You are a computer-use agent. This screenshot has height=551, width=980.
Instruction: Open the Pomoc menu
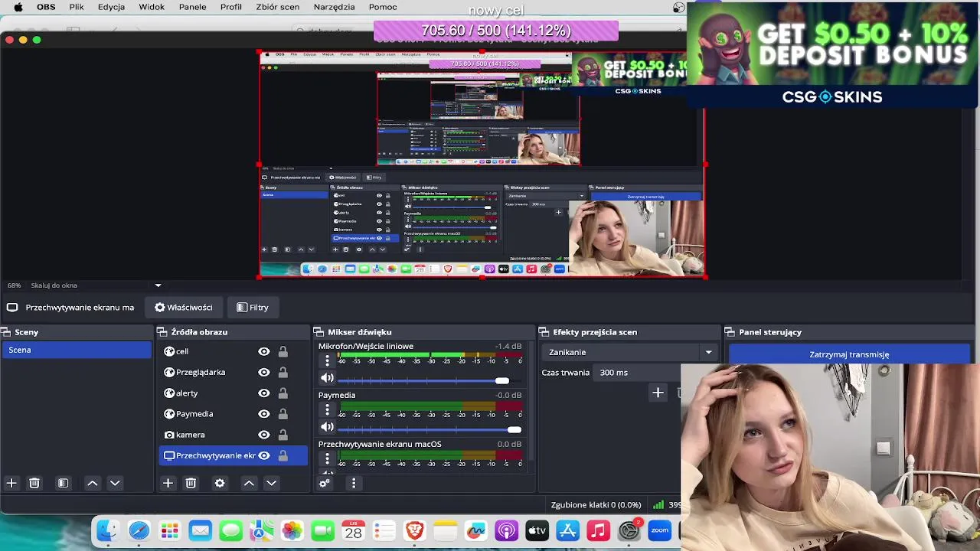click(383, 7)
